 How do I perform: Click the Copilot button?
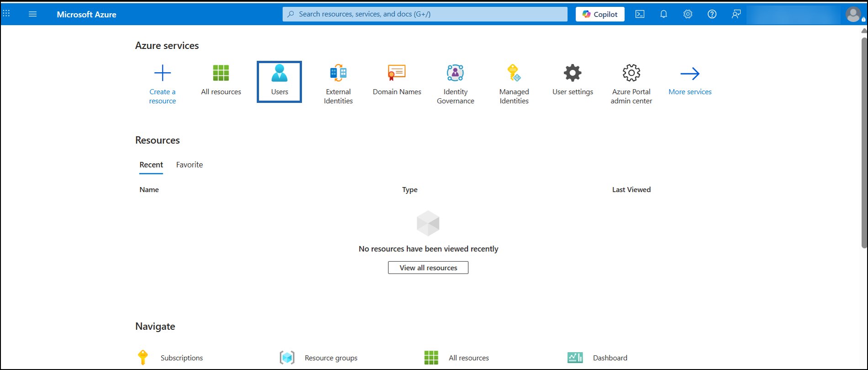[600, 14]
